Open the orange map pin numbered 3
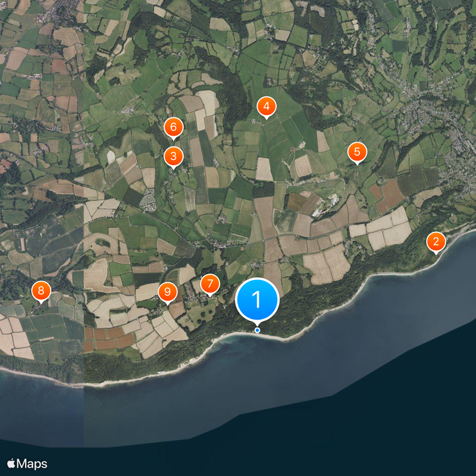The width and height of the screenshot is (476, 476). (x=173, y=157)
